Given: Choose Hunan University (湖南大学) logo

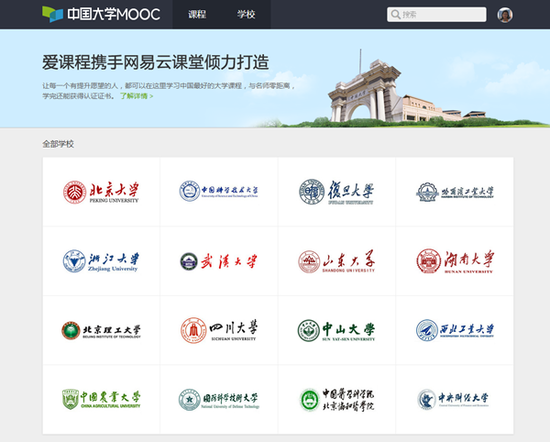Looking at the screenshot, I should (x=455, y=261).
